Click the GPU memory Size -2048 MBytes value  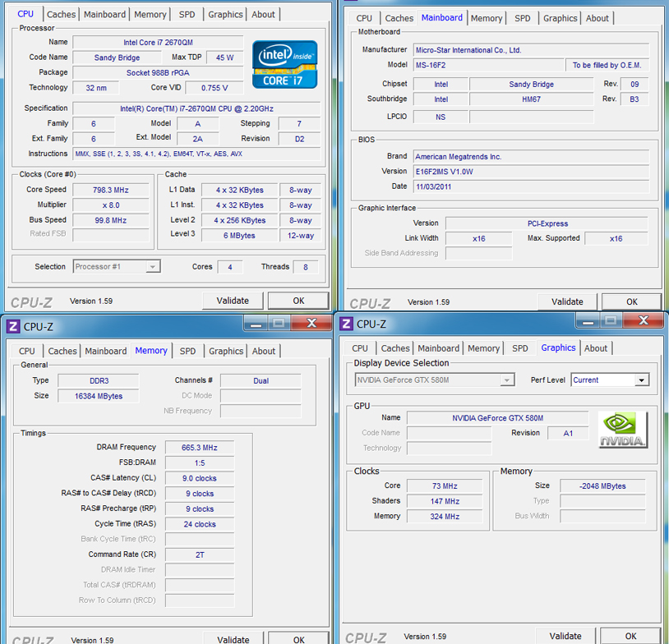point(602,485)
